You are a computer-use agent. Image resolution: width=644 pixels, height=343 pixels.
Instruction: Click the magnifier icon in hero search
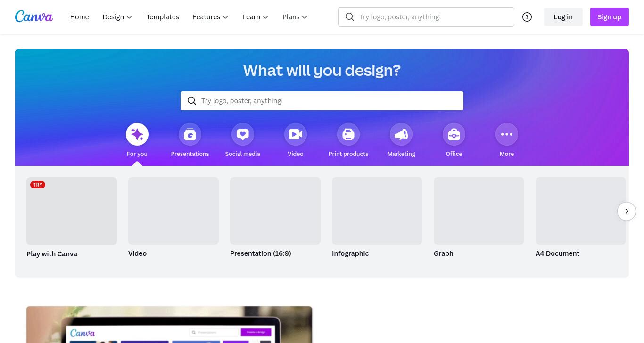(192, 101)
